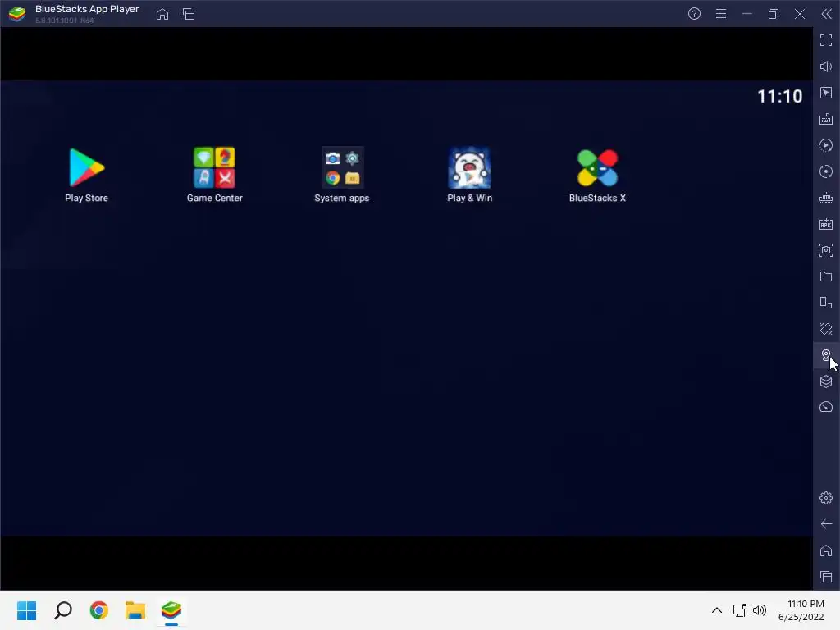Rotate the screen from sidebar
840x630 pixels.
point(826,303)
